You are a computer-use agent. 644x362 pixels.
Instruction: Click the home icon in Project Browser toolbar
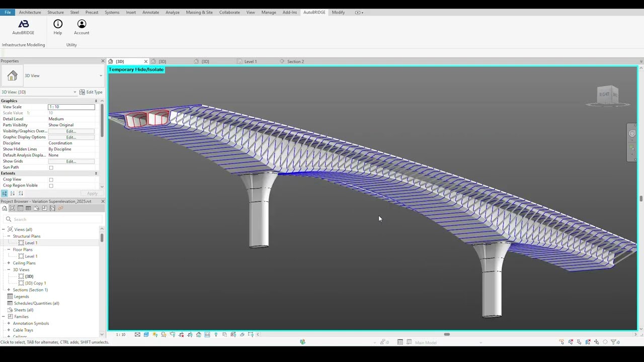pos(5,208)
